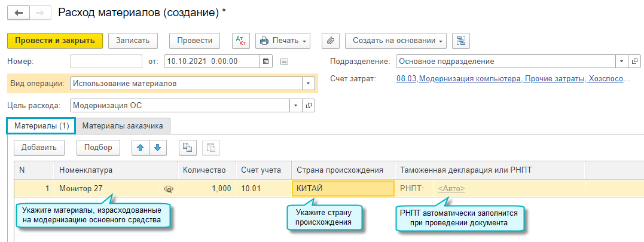Viewport: 644px width, 242px height.
Task: Click the back navigation arrow
Action: click(x=19, y=13)
